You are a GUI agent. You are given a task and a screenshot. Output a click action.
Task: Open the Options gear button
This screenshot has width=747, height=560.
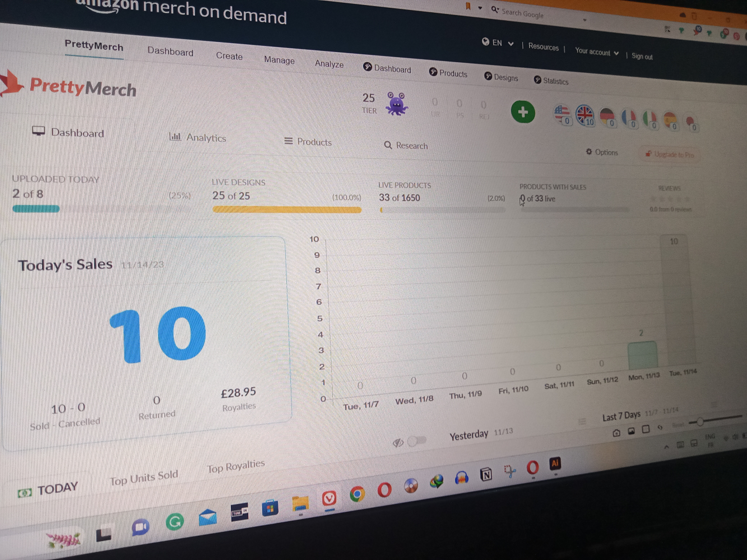tap(602, 152)
